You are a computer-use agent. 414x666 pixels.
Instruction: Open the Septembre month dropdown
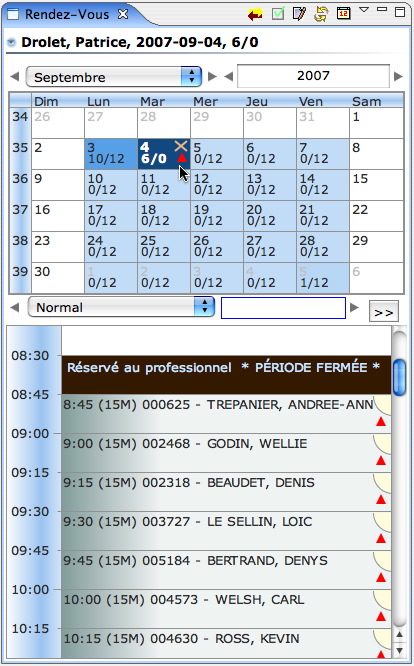tap(113, 77)
